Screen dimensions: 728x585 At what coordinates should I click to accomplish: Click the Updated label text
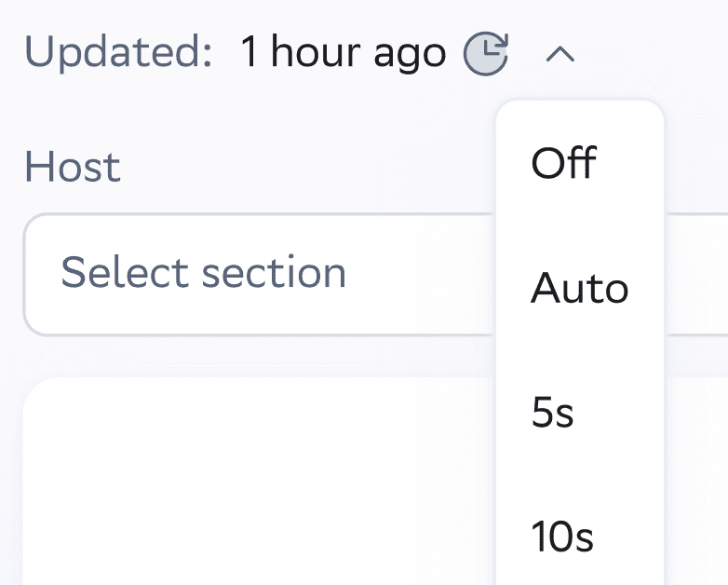(x=118, y=53)
